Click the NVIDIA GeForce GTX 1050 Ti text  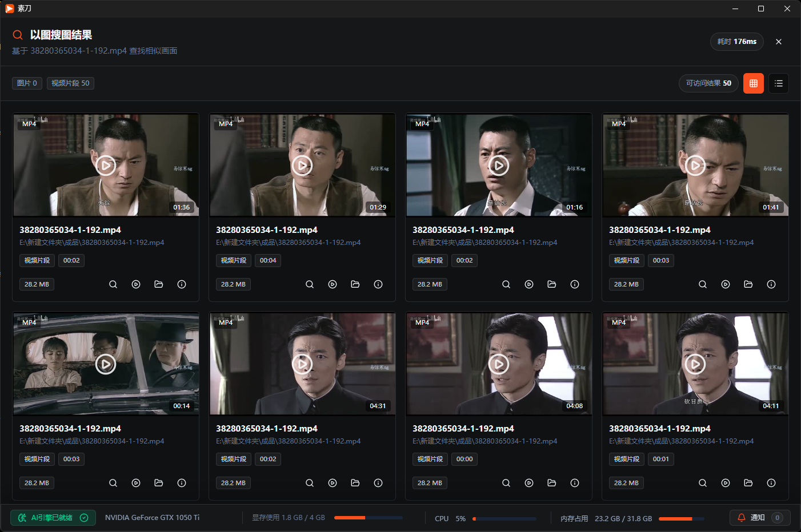[153, 518]
